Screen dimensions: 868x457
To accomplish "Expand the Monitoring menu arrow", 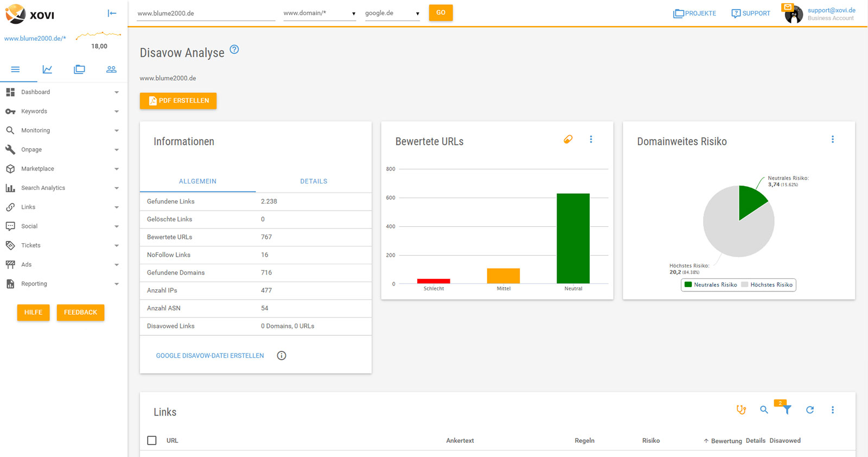I will pos(117,131).
